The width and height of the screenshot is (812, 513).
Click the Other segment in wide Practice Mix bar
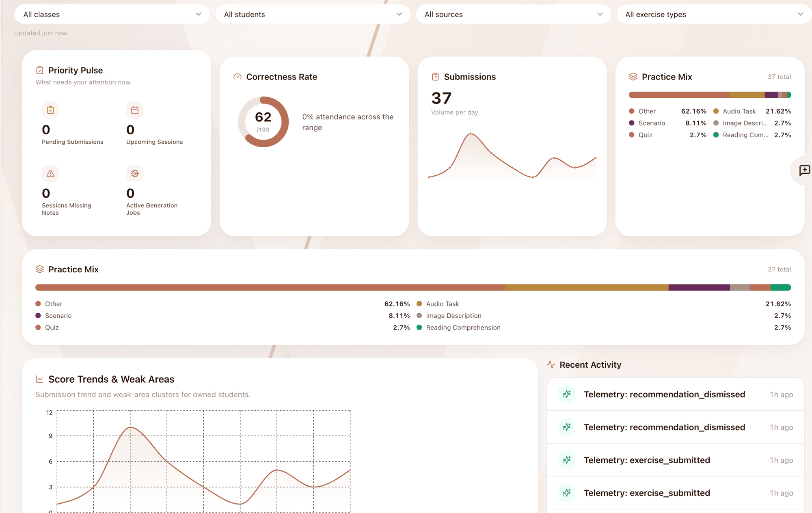coord(270,287)
